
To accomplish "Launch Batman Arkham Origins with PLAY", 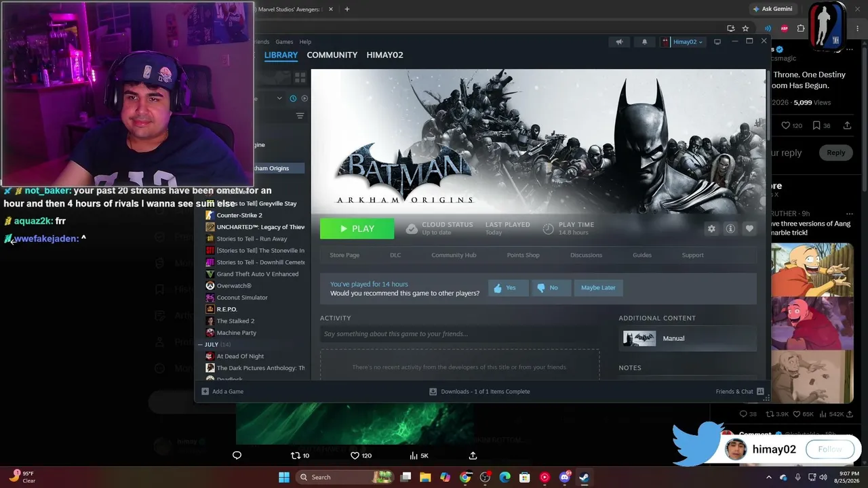I will coord(357,228).
